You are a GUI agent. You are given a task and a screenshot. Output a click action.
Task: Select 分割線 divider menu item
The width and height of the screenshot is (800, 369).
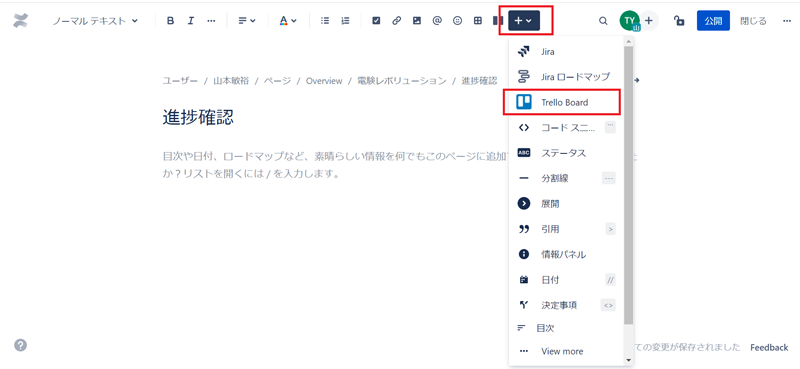pos(566,178)
